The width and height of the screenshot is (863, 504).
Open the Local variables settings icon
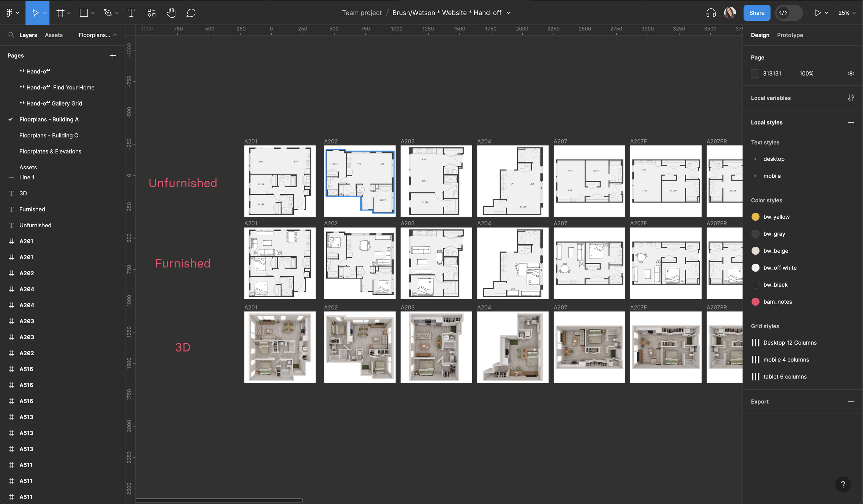coord(851,98)
